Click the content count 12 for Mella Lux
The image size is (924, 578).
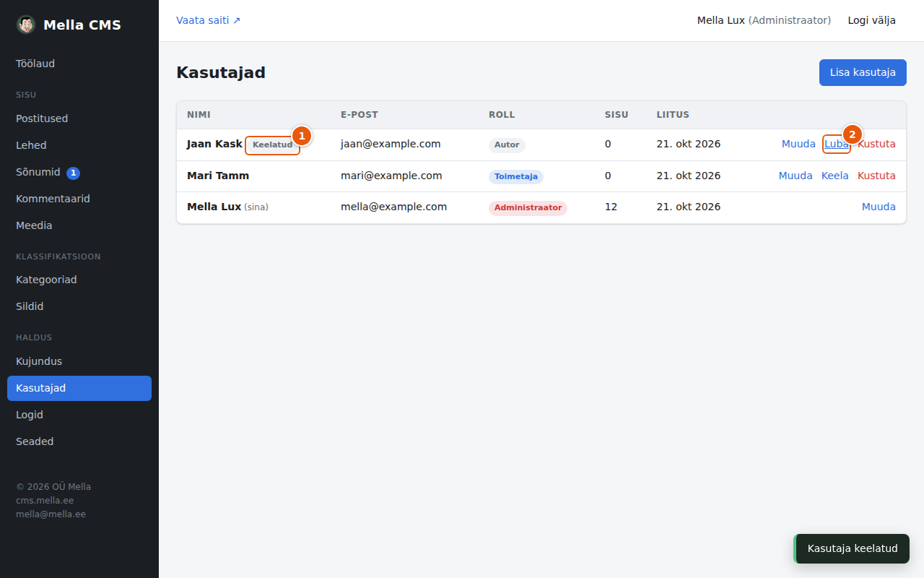(x=611, y=207)
